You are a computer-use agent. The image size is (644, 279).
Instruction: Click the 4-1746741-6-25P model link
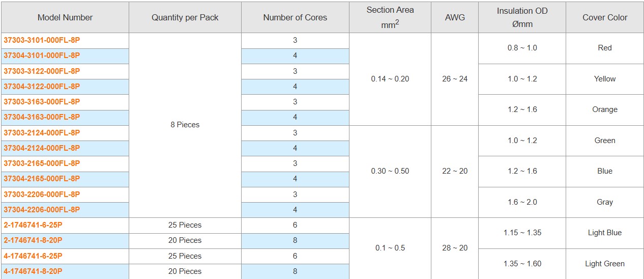[x=33, y=256]
